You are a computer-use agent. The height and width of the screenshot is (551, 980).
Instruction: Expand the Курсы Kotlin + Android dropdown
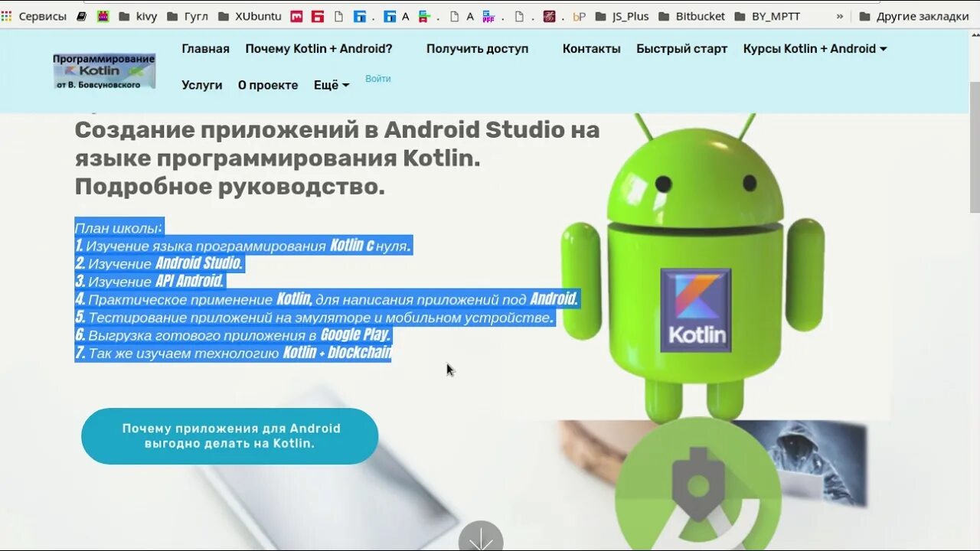815,48
